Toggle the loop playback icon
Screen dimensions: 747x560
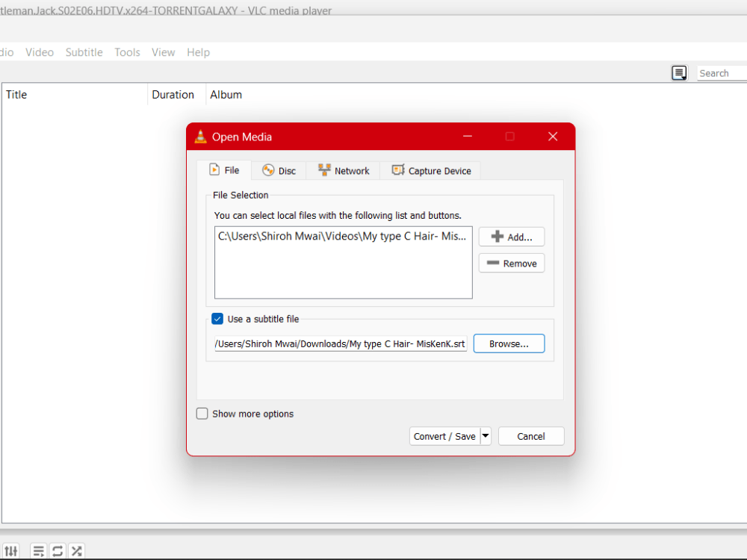coord(58,551)
